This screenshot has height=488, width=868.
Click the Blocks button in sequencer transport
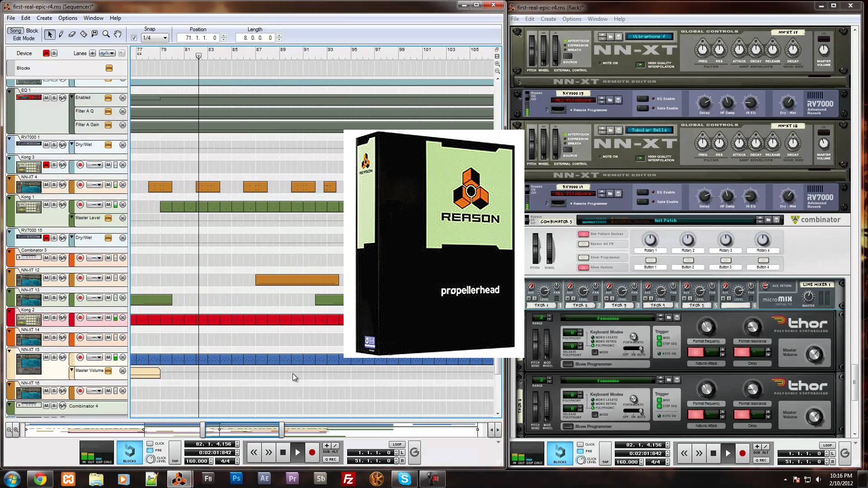129,452
